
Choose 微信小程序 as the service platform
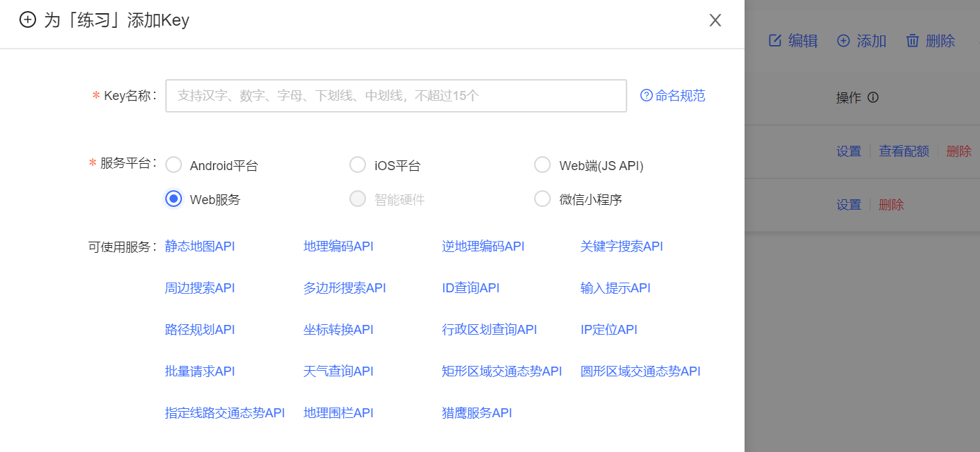[542, 199]
